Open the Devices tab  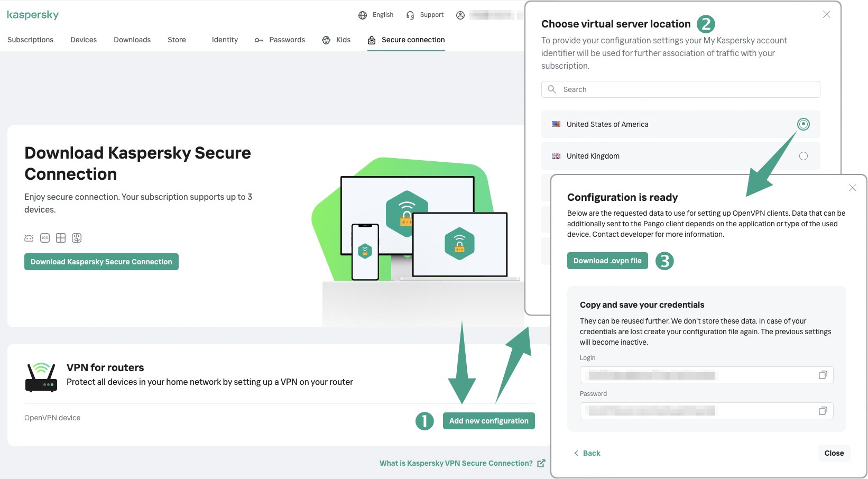[x=84, y=40]
